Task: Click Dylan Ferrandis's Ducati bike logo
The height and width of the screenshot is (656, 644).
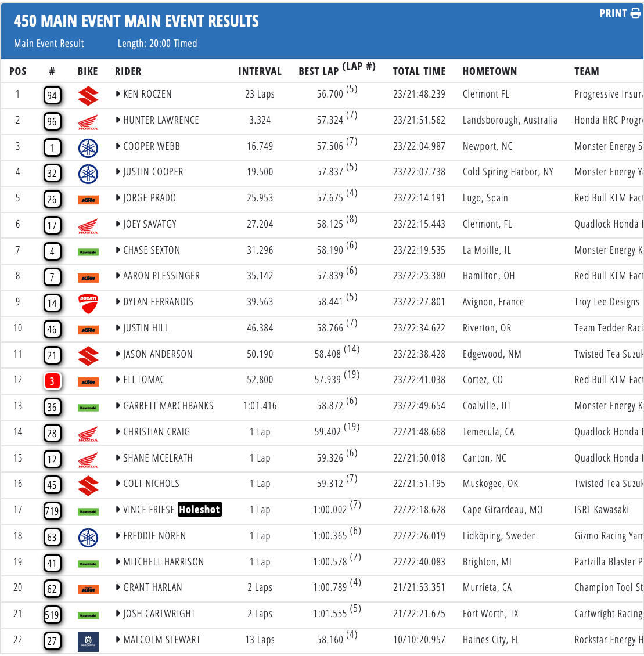Action: [88, 304]
